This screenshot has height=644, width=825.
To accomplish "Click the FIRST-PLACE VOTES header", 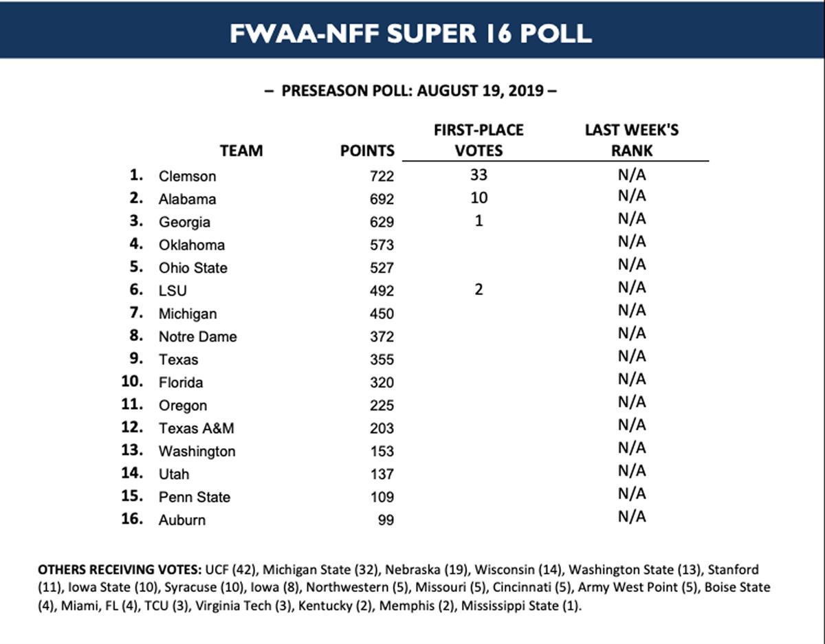I will (x=478, y=140).
